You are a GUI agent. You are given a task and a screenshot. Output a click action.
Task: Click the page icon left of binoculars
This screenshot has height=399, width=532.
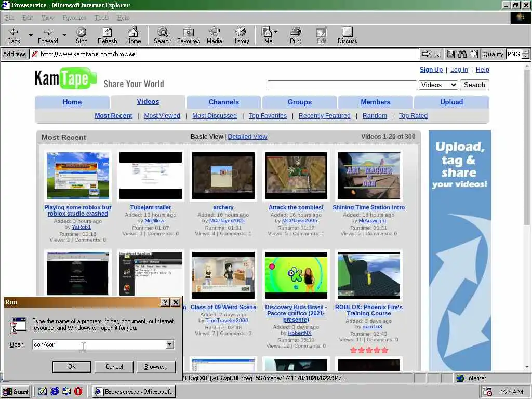(x=450, y=54)
